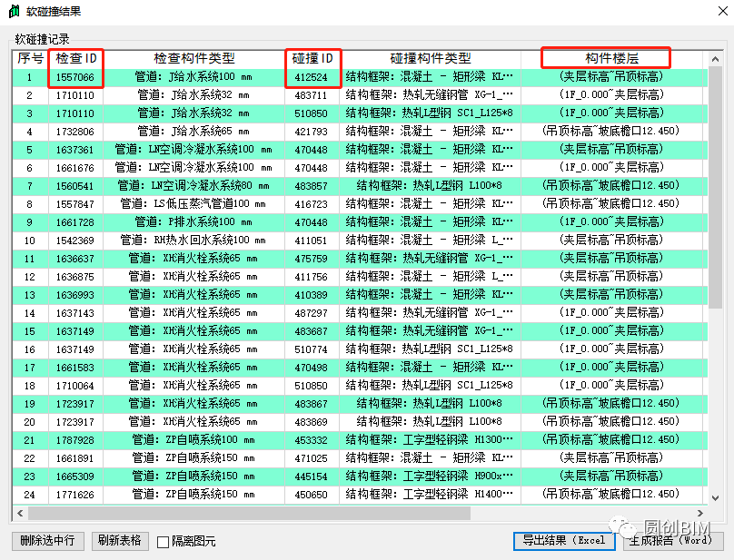Click the 构件楼层 column header
Screen dimensions: 734x560
click(x=612, y=58)
